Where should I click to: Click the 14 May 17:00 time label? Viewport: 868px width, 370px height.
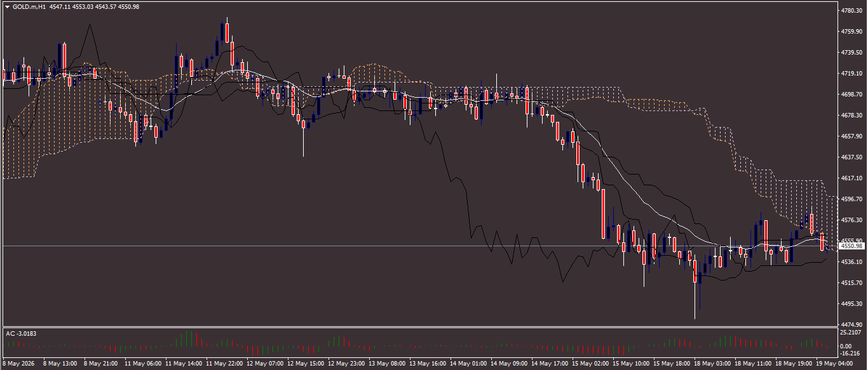(550, 364)
